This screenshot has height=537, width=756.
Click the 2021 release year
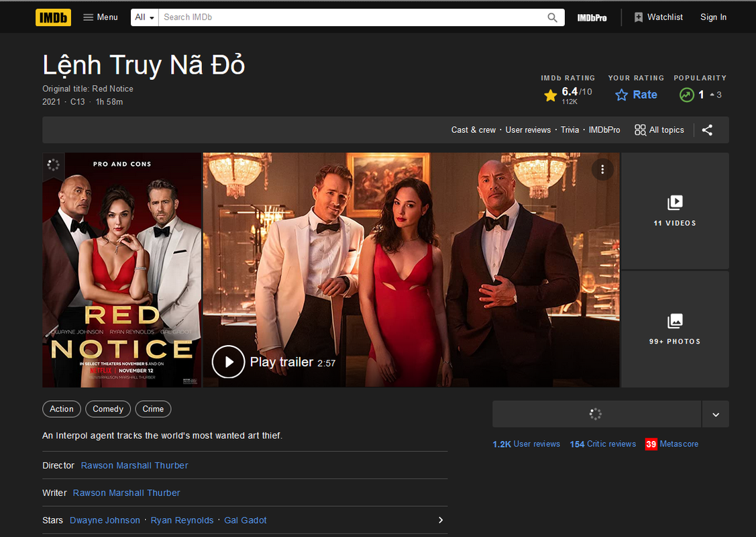(51, 102)
